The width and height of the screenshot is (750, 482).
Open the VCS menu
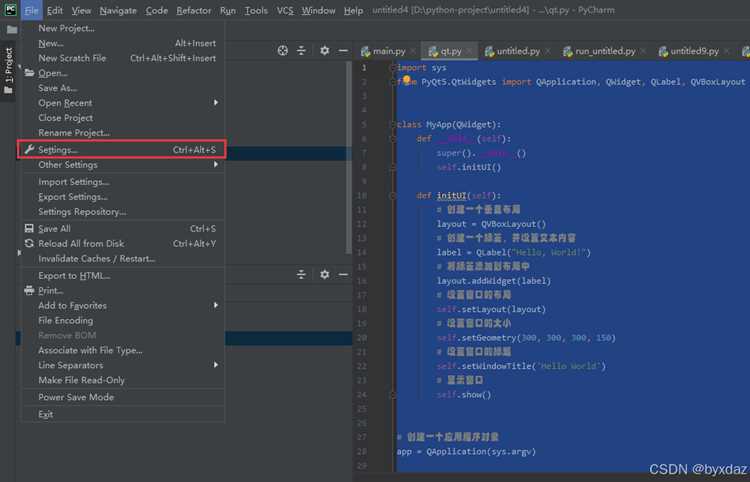285,10
